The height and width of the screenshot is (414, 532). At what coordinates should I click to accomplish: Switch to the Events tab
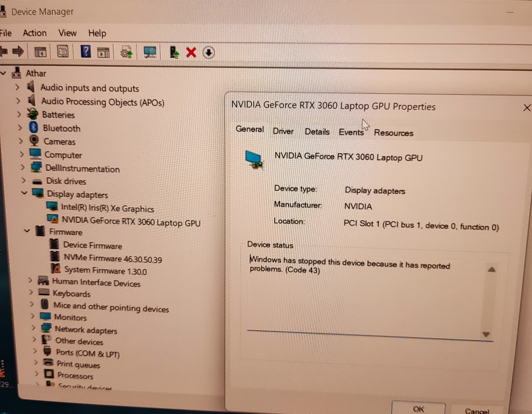click(x=351, y=132)
